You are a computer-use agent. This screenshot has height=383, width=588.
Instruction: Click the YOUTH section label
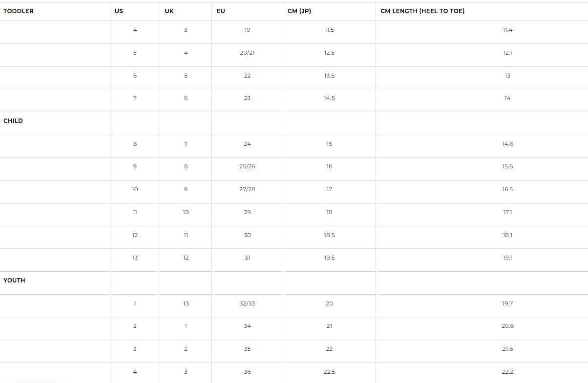pyautogui.click(x=14, y=281)
